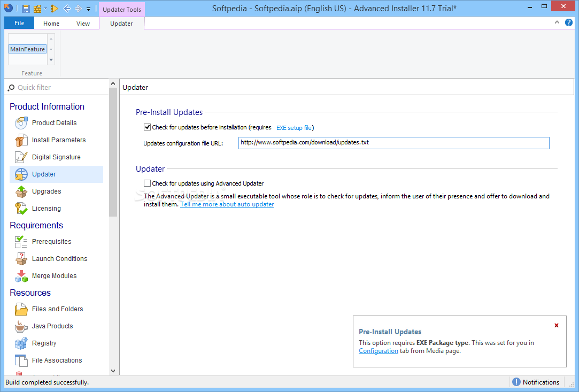Image resolution: width=579 pixels, height=392 pixels.
Task: Open Help with the question mark icon
Action: 569,22
